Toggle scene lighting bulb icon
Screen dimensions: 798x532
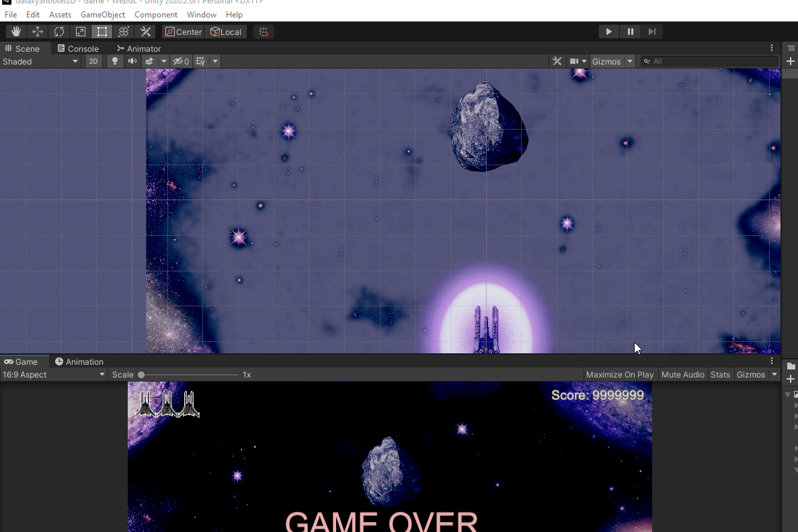115,62
